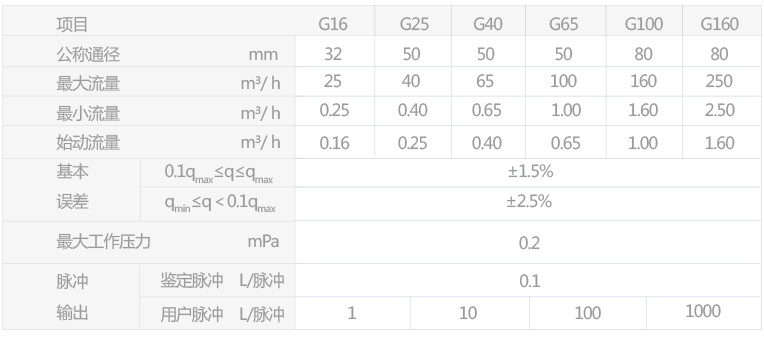This screenshot has height=360, width=764.
Task: Click the 始动流量 row label
Action: 88,142
